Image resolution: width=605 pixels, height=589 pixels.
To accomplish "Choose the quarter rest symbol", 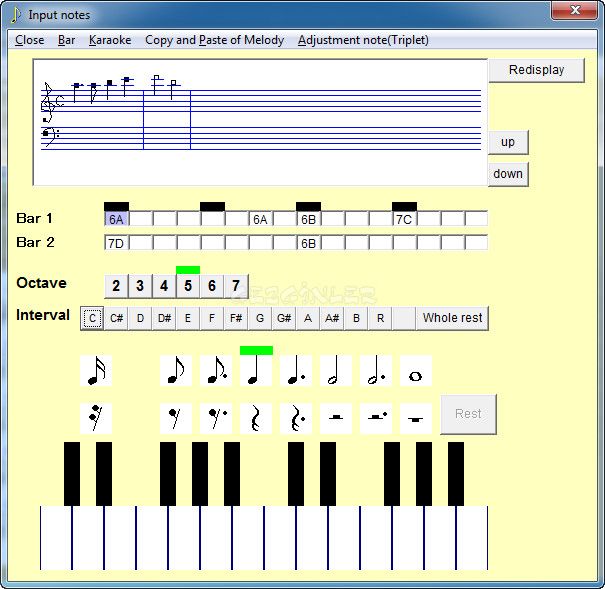I will click(256, 418).
